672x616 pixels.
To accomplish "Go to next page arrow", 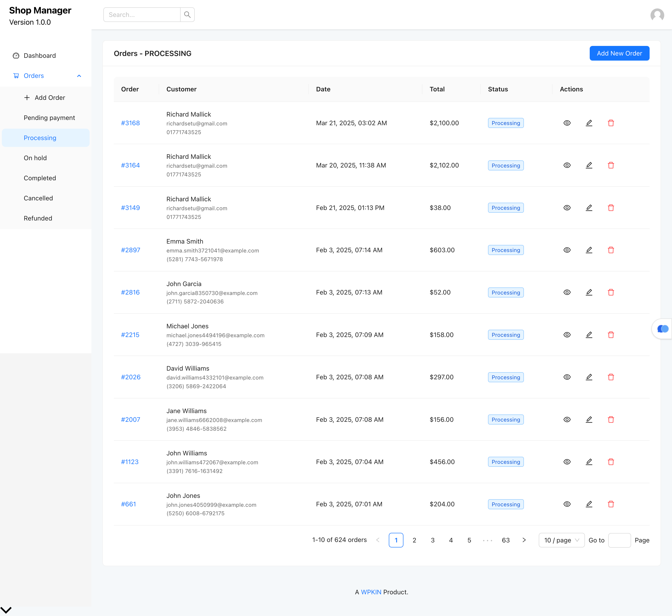I will tap(524, 540).
